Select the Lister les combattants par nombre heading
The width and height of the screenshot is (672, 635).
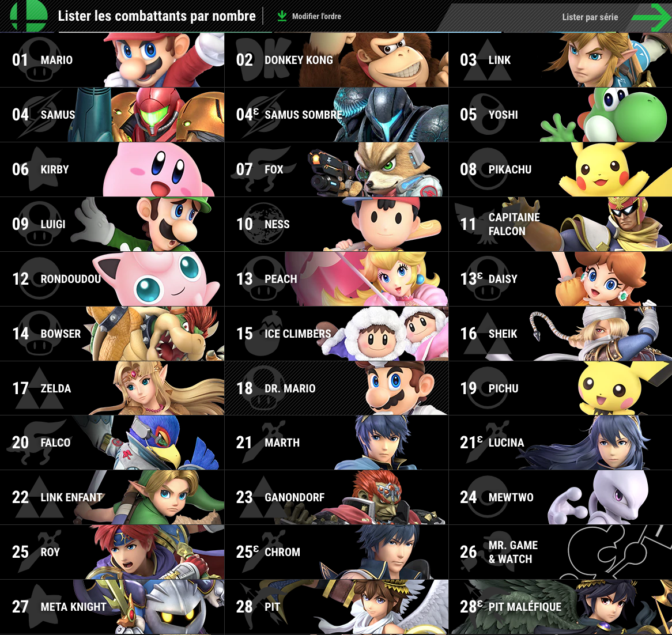click(156, 16)
